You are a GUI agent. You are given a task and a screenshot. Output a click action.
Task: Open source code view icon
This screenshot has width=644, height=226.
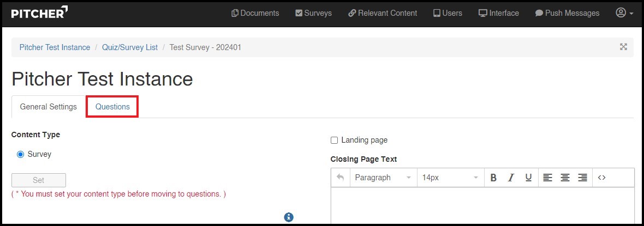pyautogui.click(x=602, y=178)
